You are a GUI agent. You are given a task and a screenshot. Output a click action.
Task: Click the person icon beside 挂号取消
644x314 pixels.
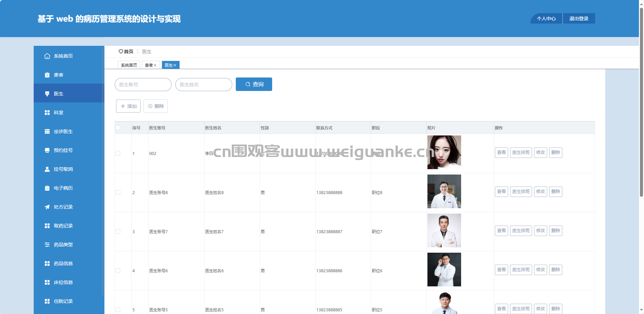47,169
